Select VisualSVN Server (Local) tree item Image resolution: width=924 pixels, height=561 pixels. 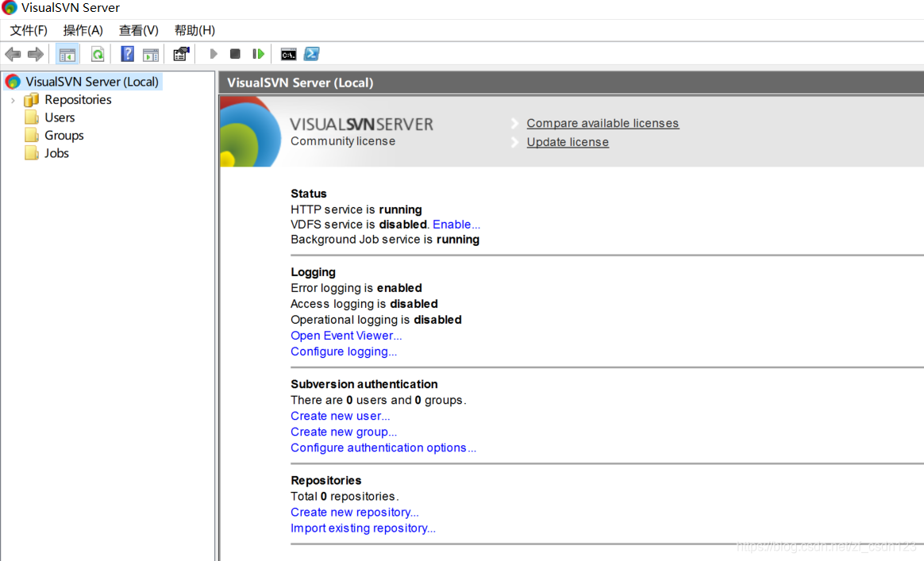pyautogui.click(x=92, y=81)
